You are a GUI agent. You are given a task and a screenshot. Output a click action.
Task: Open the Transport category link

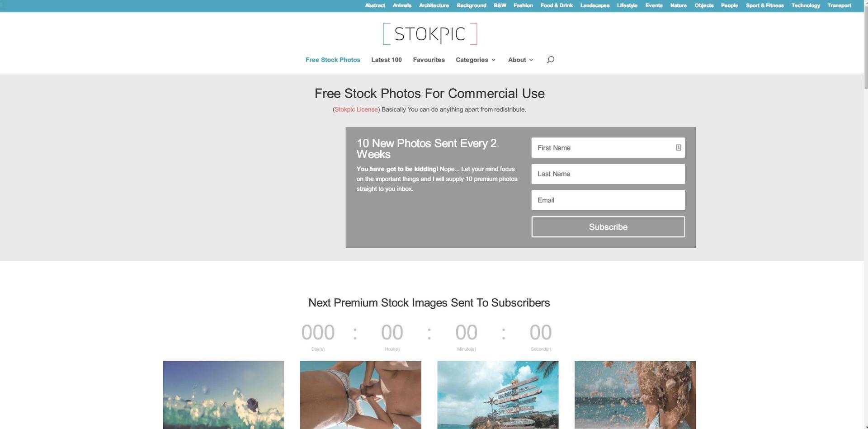839,5
